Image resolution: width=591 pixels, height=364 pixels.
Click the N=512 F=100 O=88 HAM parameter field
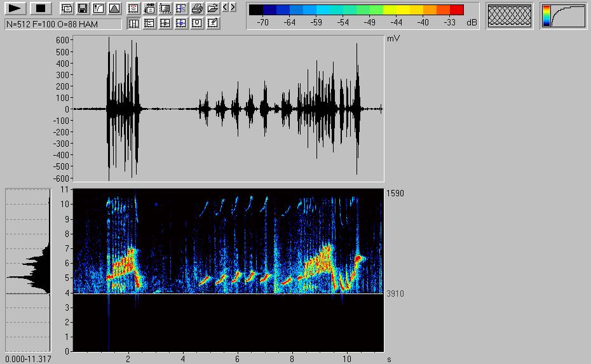coord(62,24)
